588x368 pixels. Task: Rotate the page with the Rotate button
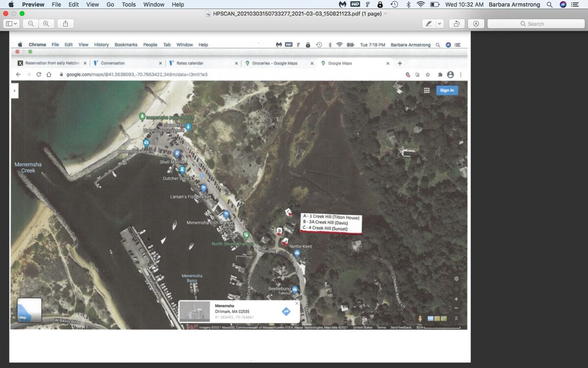(x=457, y=24)
